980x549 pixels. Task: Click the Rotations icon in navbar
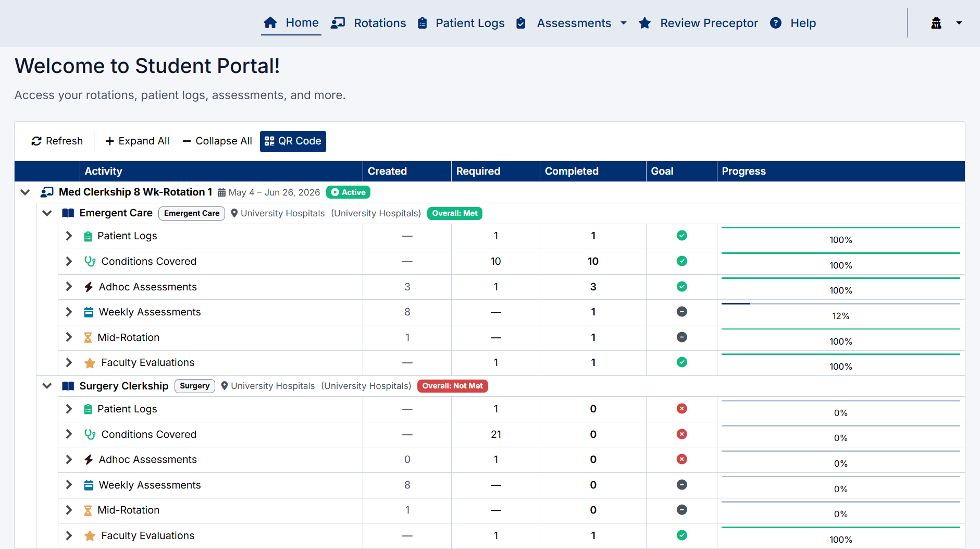(338, 23)
